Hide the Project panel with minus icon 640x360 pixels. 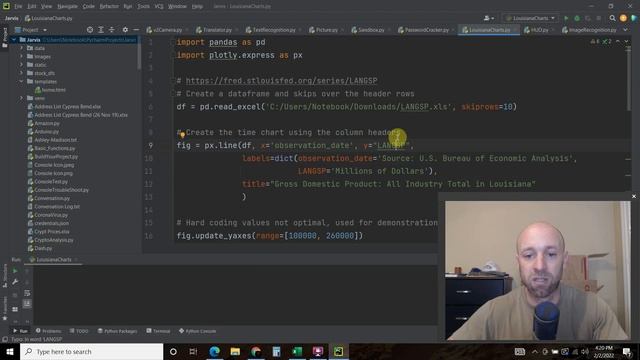(x=136, y=30)
